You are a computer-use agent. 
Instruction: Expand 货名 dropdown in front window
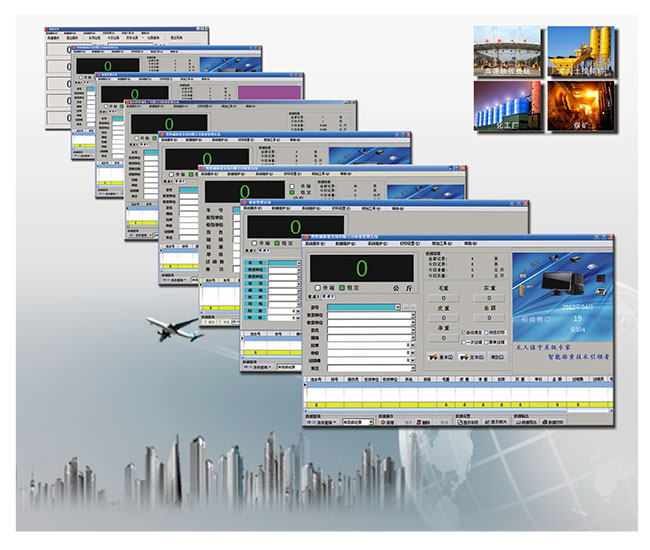(x=413, y=330)
